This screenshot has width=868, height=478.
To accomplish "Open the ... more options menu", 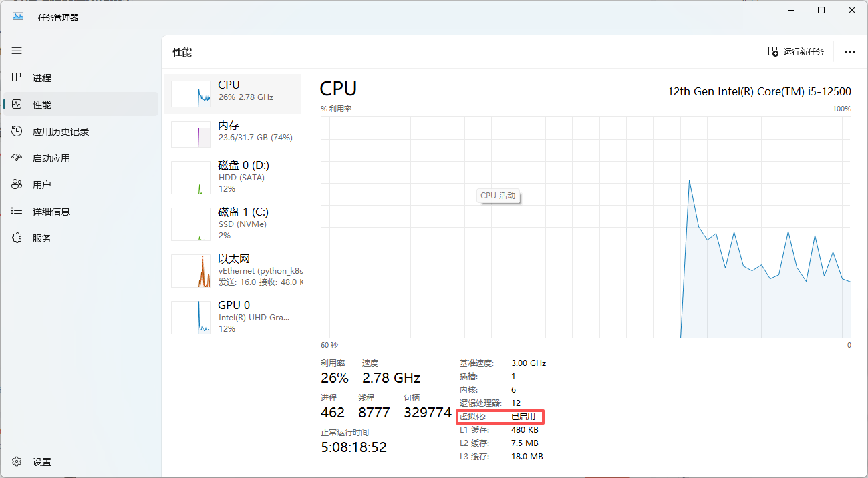I will pyautogui.click(x=849, y=51).
